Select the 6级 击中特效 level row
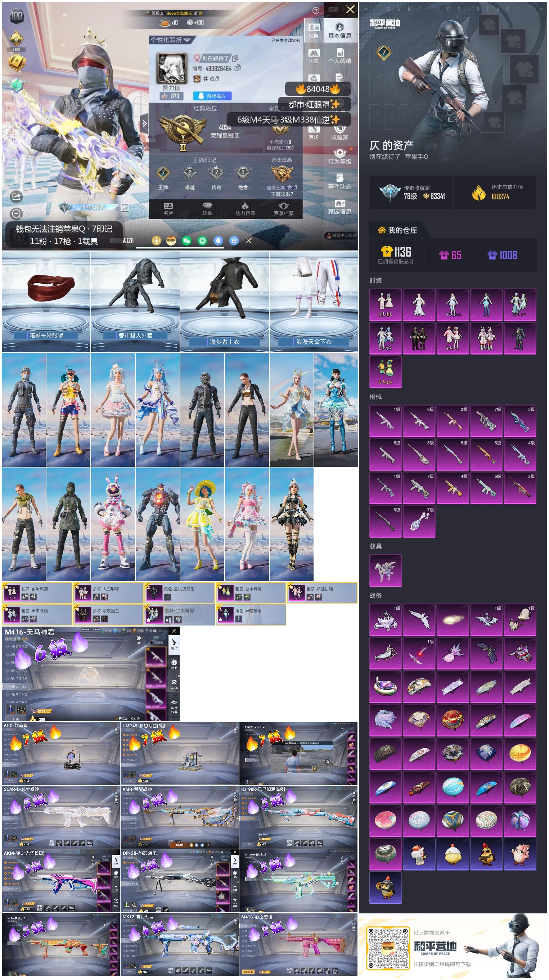The height and width of the screenshot is (980, 549). coord(18,686)
